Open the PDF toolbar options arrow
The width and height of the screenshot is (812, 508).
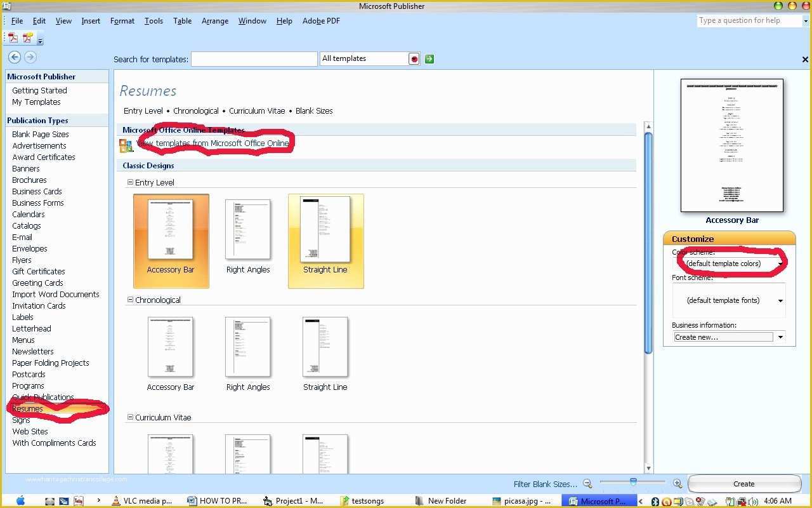coord(40,41)
